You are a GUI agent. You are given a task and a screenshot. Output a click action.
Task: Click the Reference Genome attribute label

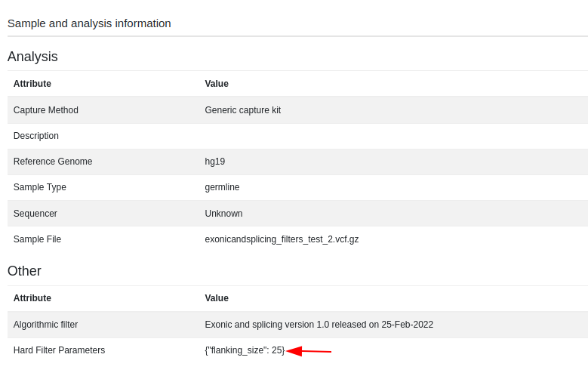click(53, 162)
